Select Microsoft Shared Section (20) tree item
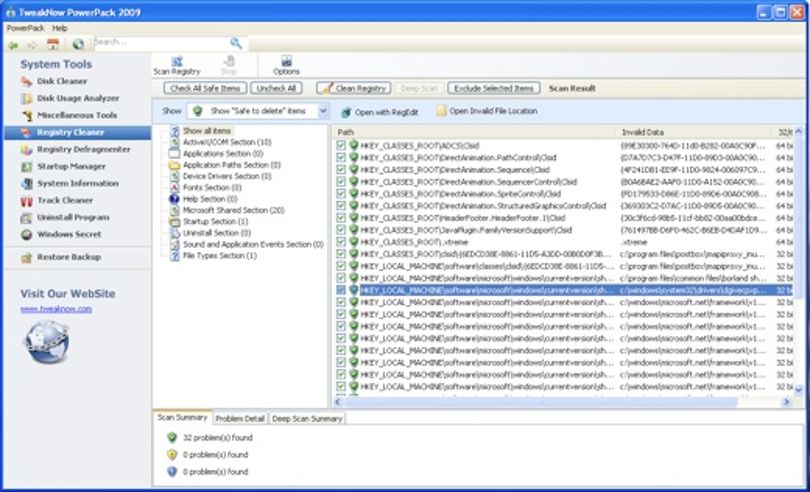This screenshot has width=810, height=492. [x=233, y=210]
